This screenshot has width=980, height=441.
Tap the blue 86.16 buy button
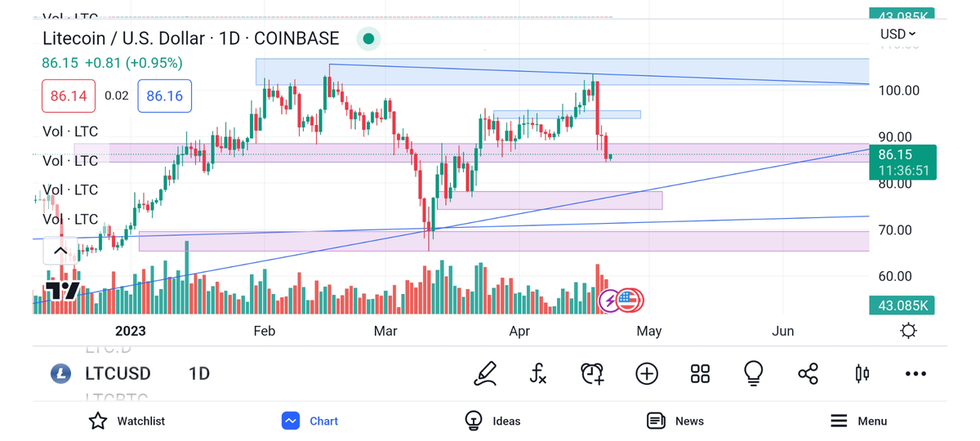click(x=164, y=96)
